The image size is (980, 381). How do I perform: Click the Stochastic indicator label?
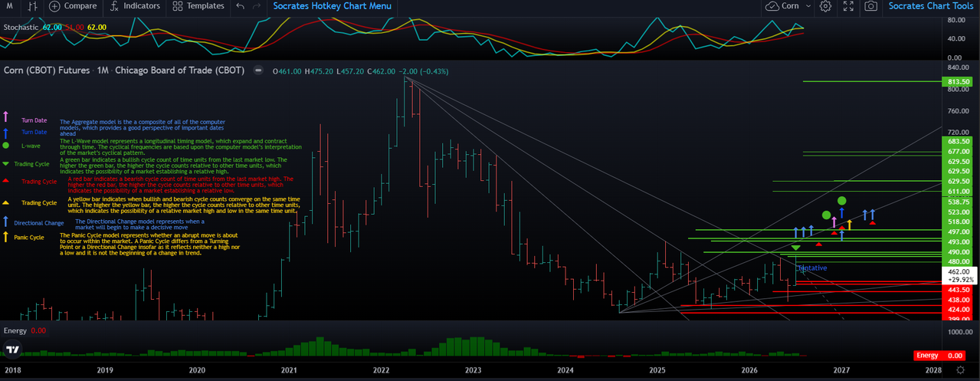coord(21,27)
